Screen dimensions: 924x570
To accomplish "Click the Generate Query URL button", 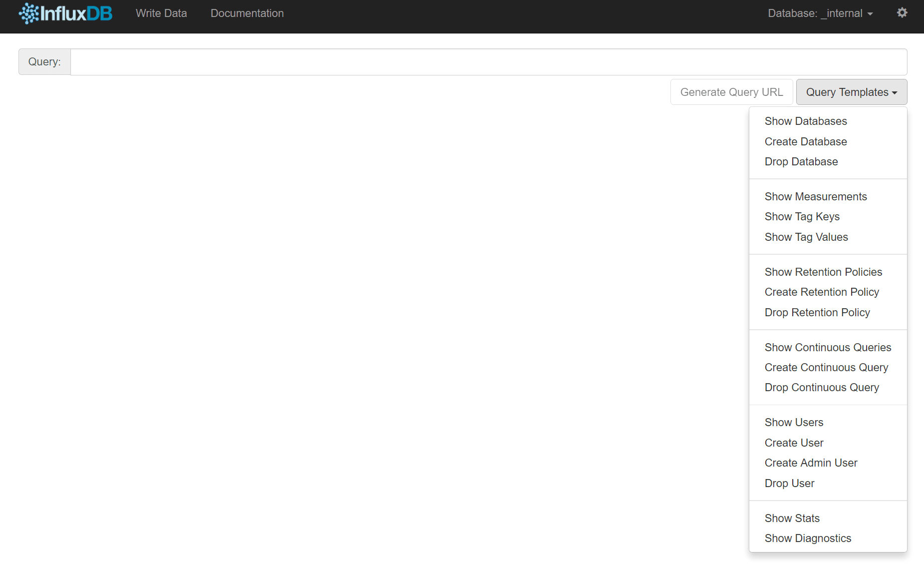I will click(x=731, y=92).
